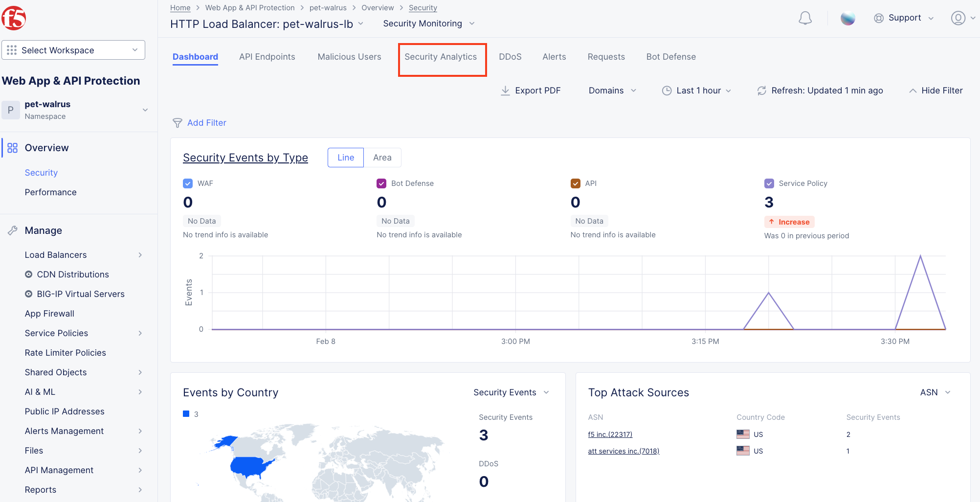Click the BIG-IP Virtual Servers circle icon
Screen dimensions: 980x502
[29, 294]
